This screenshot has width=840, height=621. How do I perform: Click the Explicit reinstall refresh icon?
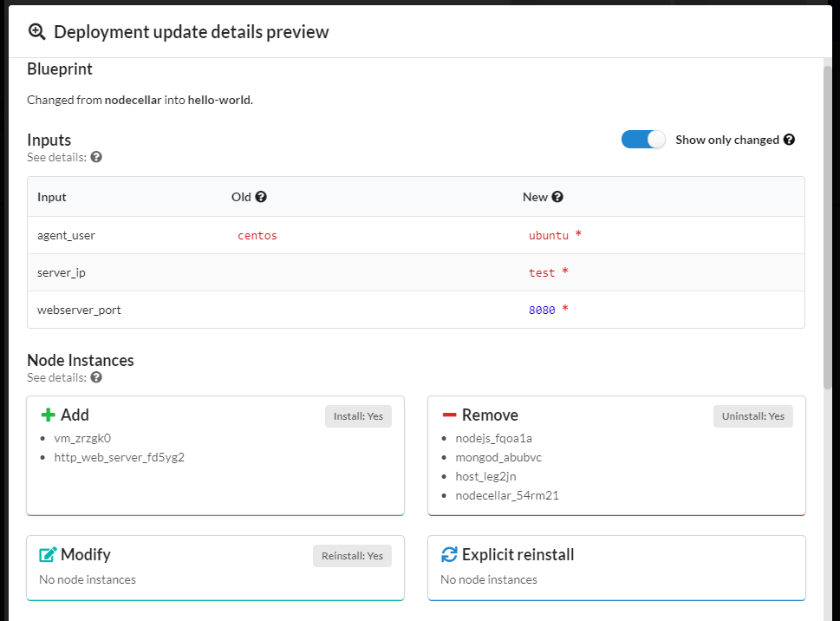click(x=449, y=554)
